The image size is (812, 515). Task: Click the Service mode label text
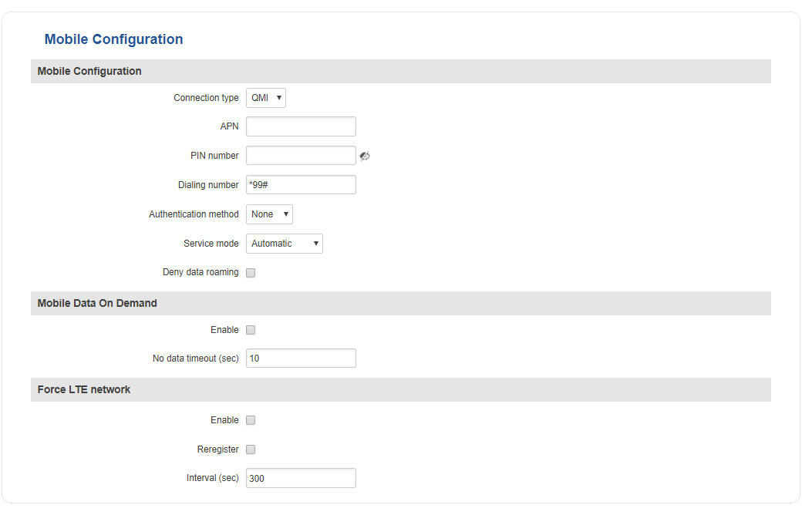coord(211,244)
